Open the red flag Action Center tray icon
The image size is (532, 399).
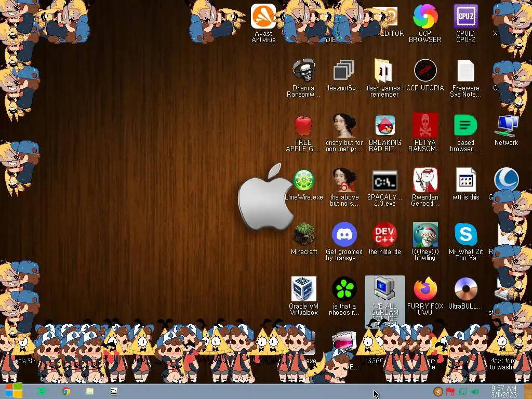click(450, 392)
